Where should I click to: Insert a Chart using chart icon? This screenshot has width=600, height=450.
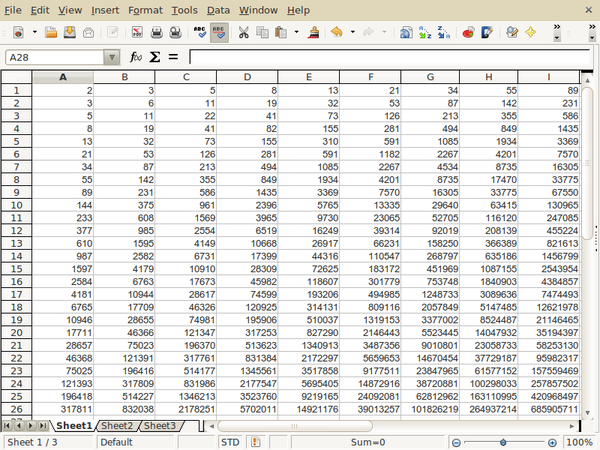468,33
